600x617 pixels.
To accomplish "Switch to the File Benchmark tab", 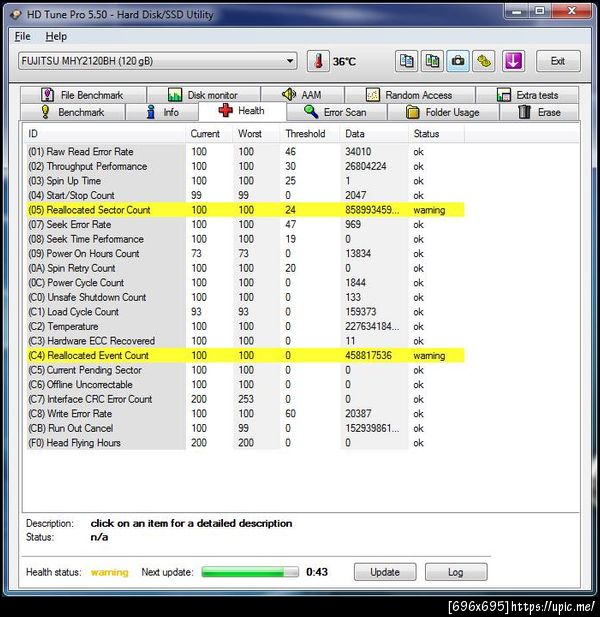I will (83, 95).
